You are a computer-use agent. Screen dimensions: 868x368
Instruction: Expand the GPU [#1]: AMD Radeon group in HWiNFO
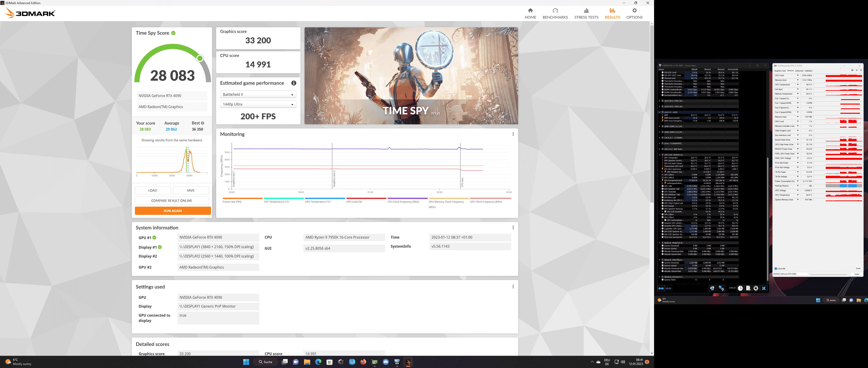[x=659, y=149]
